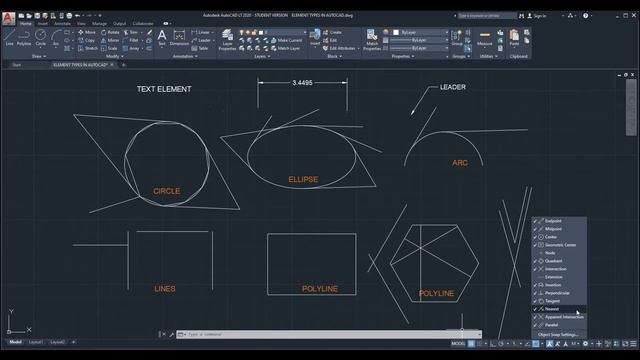Click the Paste clipboard tool
Screen dimensions: 640x360
click(x=514, y=38)
